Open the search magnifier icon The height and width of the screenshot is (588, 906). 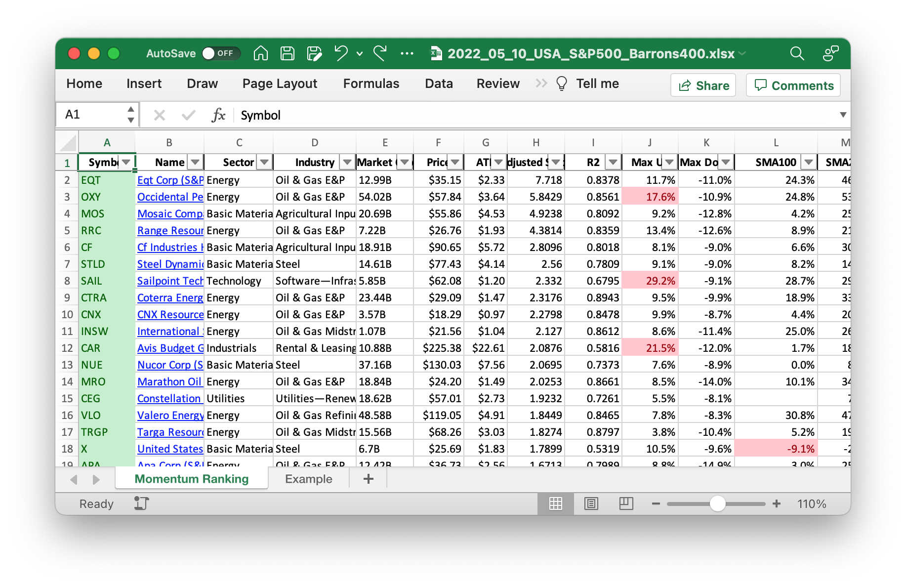797,53
